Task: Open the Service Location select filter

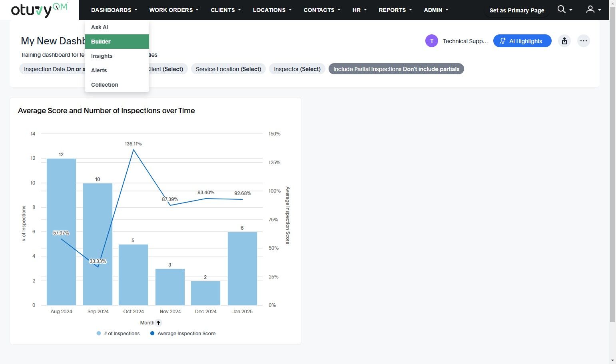Action: point(228,69)
